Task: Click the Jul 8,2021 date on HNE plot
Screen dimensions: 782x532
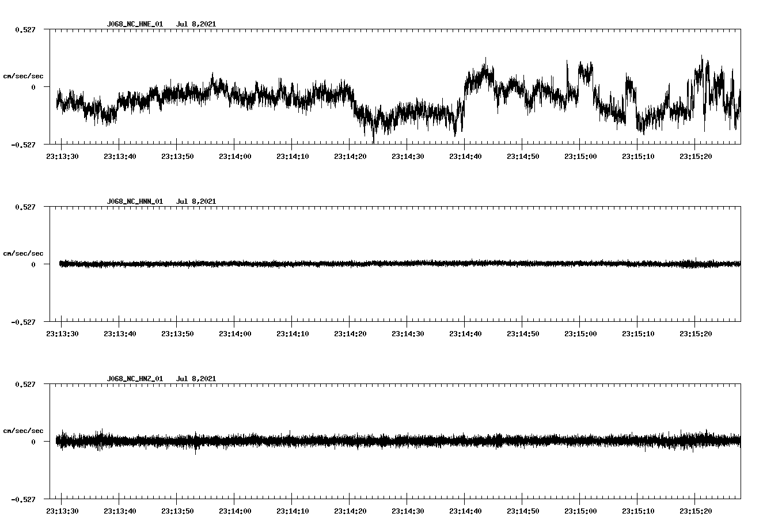Action: [196, 24]
